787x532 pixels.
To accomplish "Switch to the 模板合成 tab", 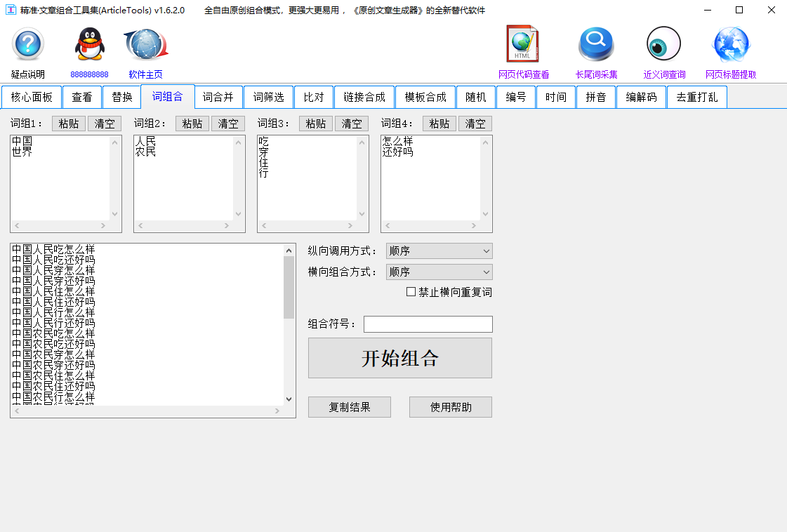I will 425,97.
